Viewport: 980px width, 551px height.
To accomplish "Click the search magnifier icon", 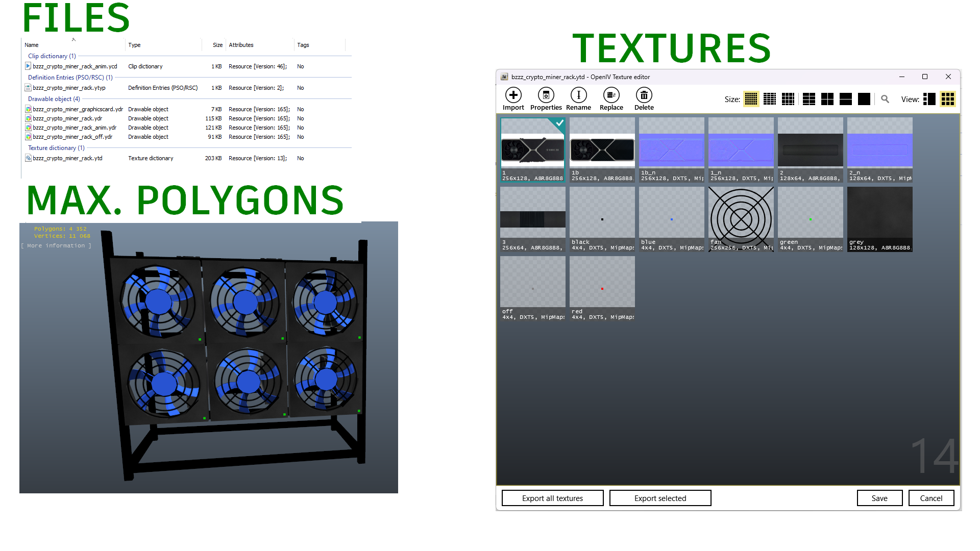I will click(885, 99).
